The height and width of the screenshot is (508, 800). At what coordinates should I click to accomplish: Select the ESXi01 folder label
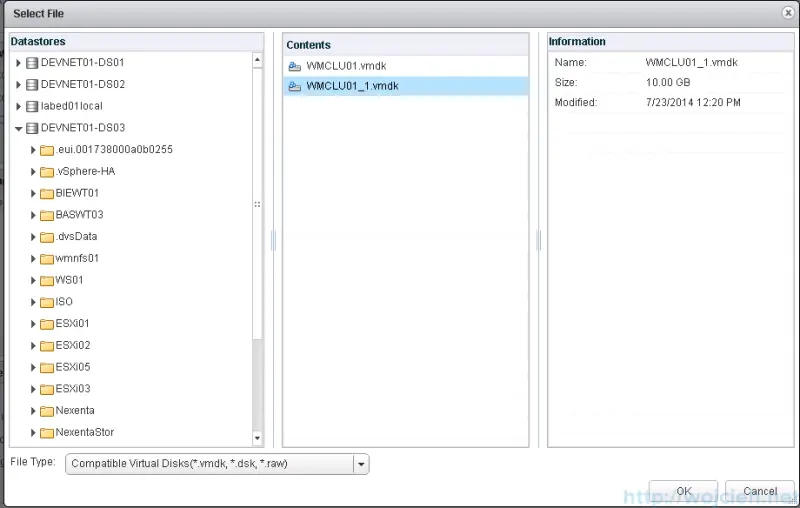[72, 323]
